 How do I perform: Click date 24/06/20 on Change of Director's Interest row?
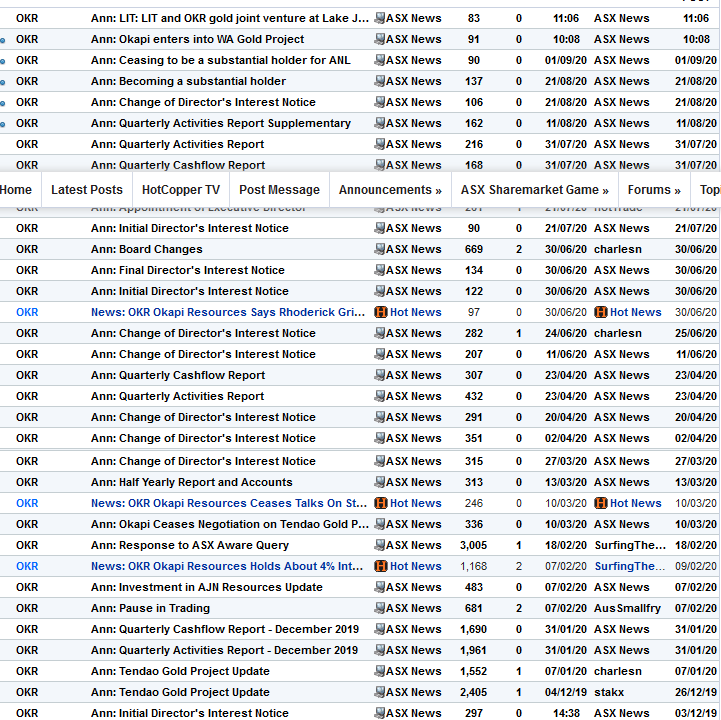(566, 333)
